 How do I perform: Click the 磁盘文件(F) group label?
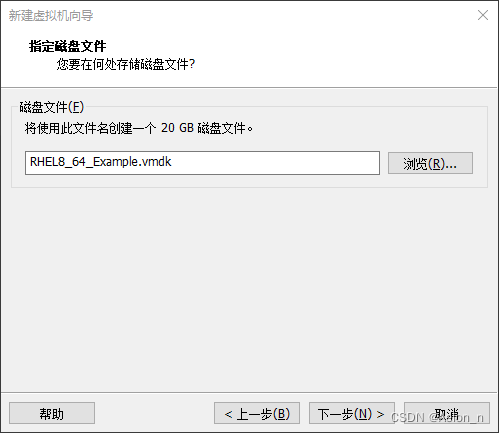point(52,107)
